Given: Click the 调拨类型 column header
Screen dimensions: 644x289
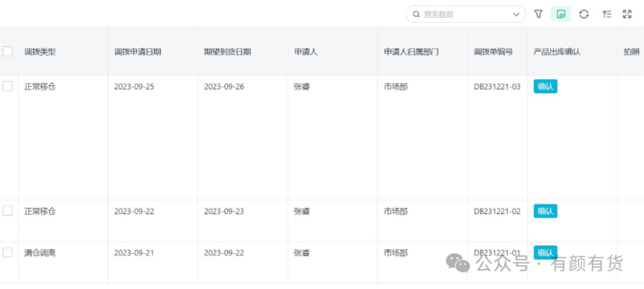Looking at the screenshot, I should point(40,52).
